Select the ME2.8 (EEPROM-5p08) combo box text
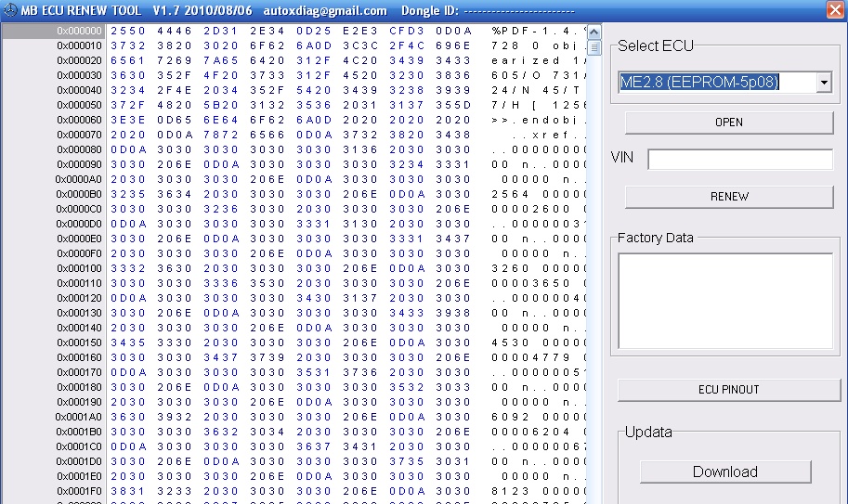This screenshot has width=848, height=504. (x=698, y=82)
